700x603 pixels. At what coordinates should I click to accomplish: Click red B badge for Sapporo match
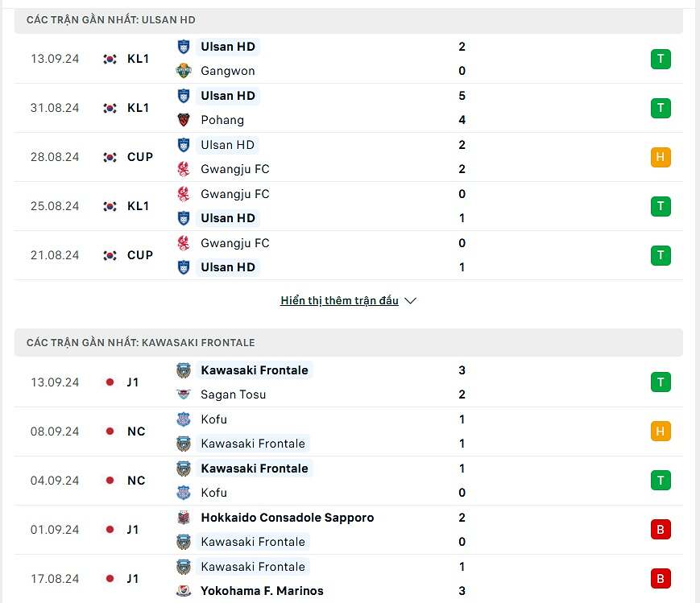coord(661,530)
